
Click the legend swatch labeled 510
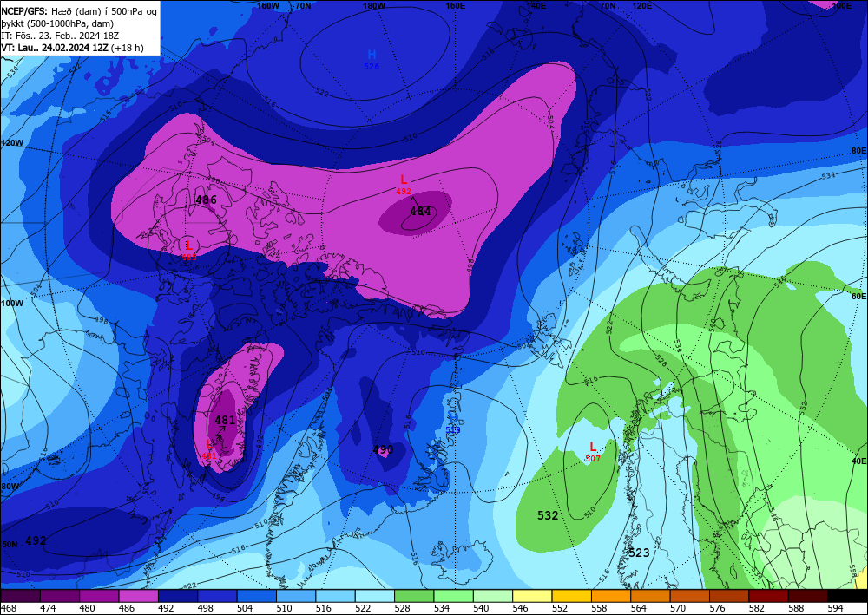tap(296, 596)
